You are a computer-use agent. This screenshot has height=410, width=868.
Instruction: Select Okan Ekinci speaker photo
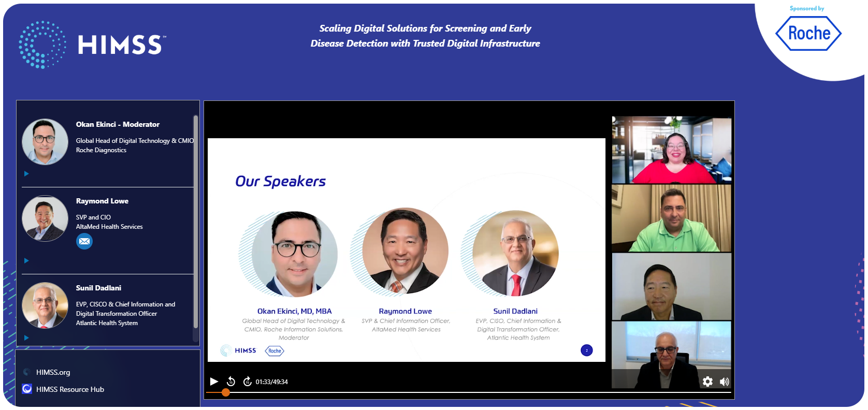(x=45, y=142)
